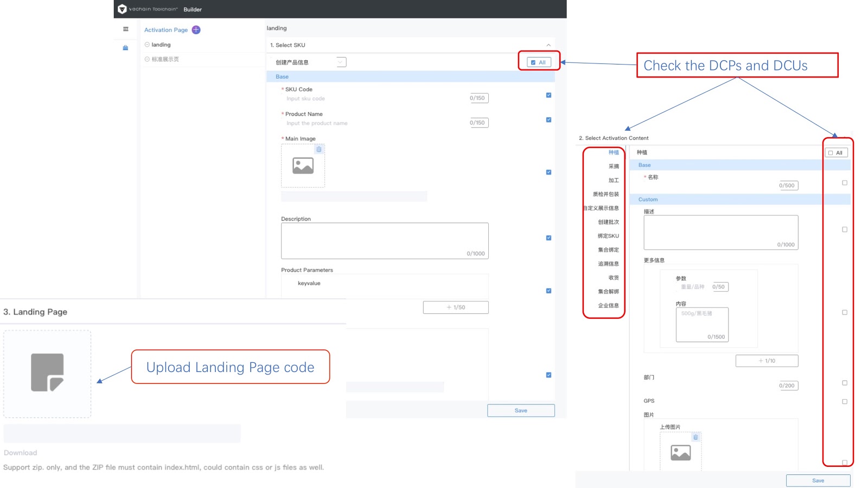
Task: Select the 采摘 tab
Action: pos(614,166)
